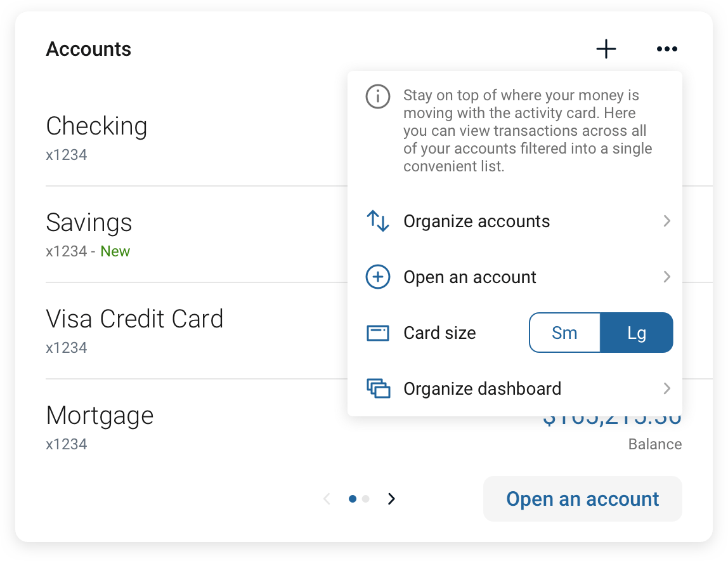Expand Organize accounts chevron

click(x=666, y=221)
